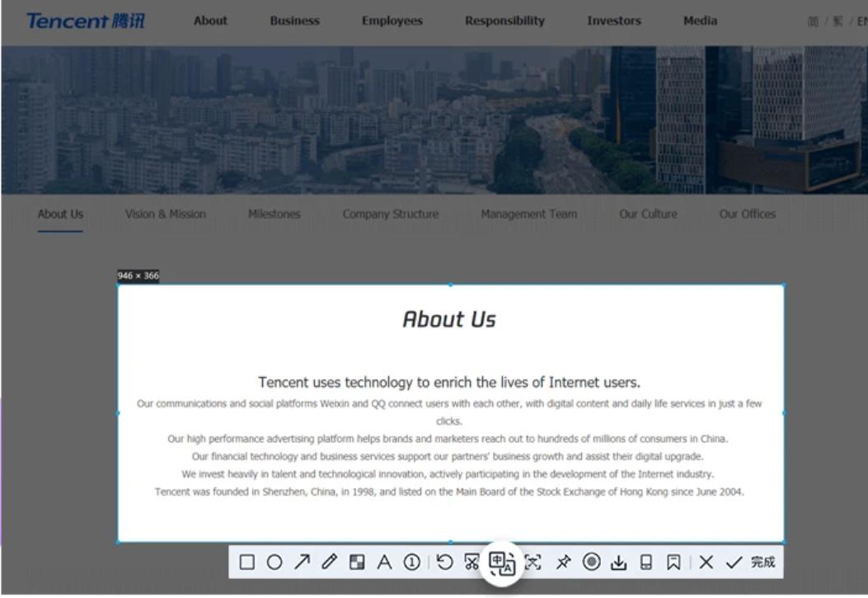868x598 pixels.
Task: Switch to the Milestones tab
Action: pyautogui.click(x=274, y=214)
